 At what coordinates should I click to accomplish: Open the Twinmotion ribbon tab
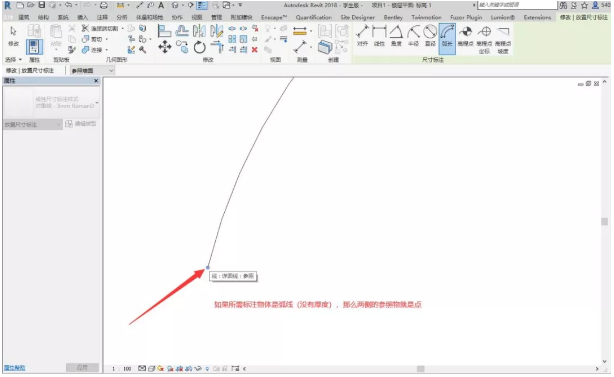pyautogui.click(x=426, y=17)
